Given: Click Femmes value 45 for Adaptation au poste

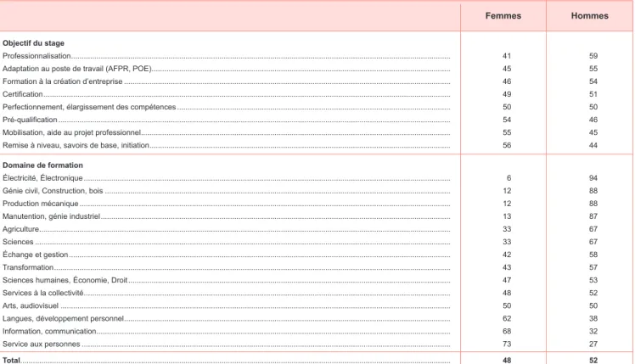Looking at the screenshot, I should point(507,69).
